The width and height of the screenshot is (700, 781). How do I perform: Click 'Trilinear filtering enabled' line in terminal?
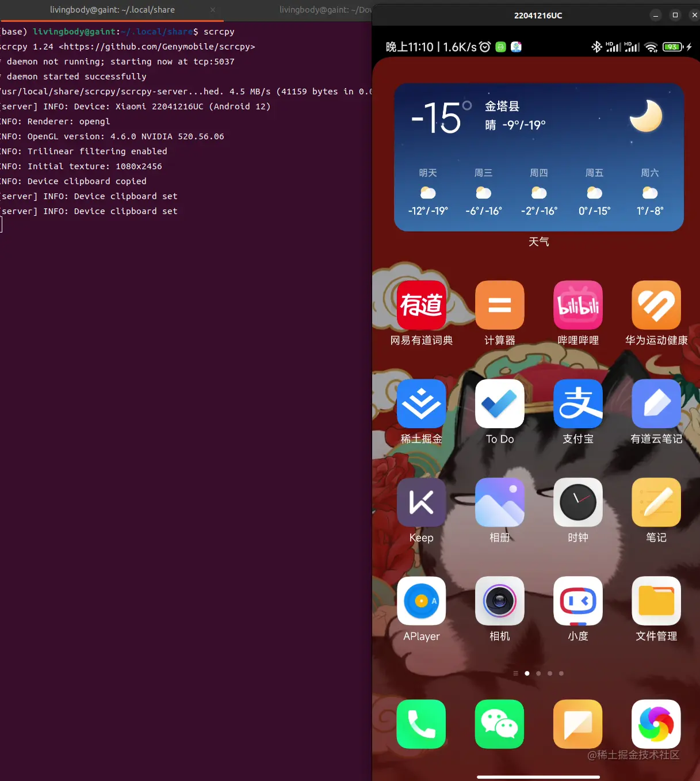tap(84, 151)
